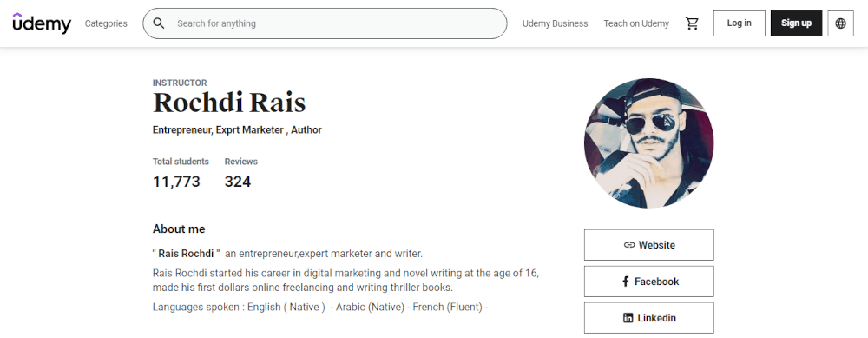The image size is (868, 338).
Task: Open the Teach on Udemy link
Action: coord(636,23)
